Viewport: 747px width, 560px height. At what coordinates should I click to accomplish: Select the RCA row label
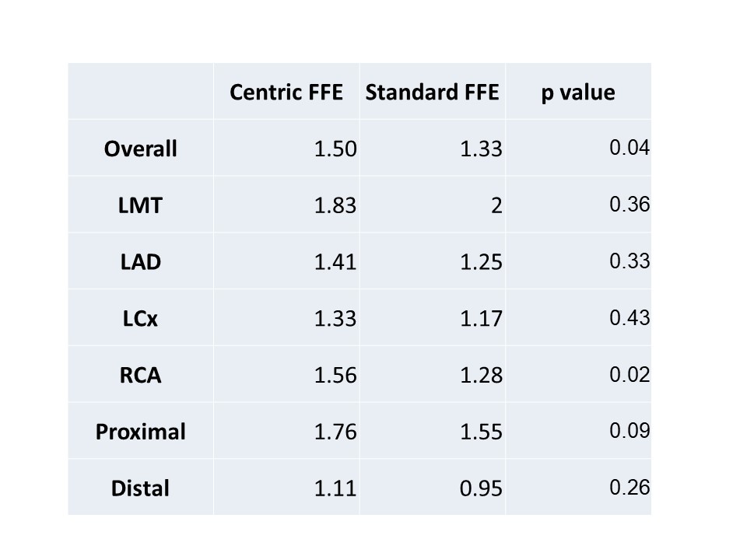tap(141, 375)
